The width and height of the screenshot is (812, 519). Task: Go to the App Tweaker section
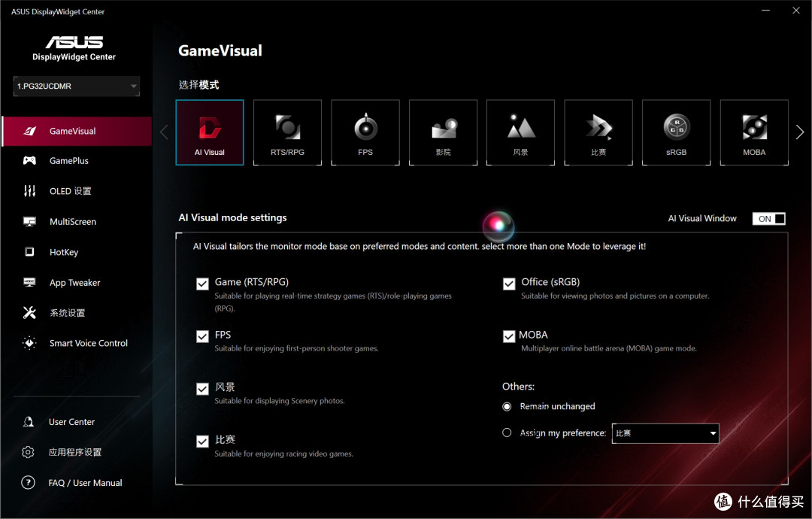[77, 282]
